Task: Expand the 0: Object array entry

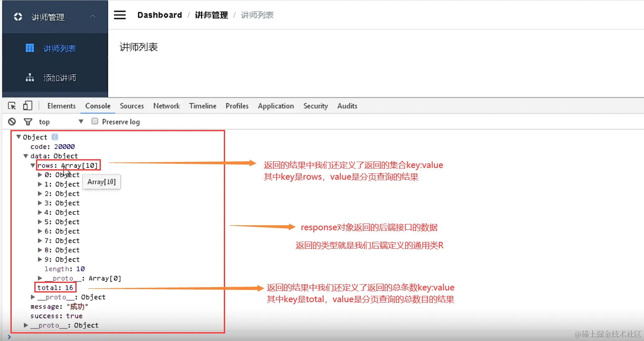Action: click(40, 175)
